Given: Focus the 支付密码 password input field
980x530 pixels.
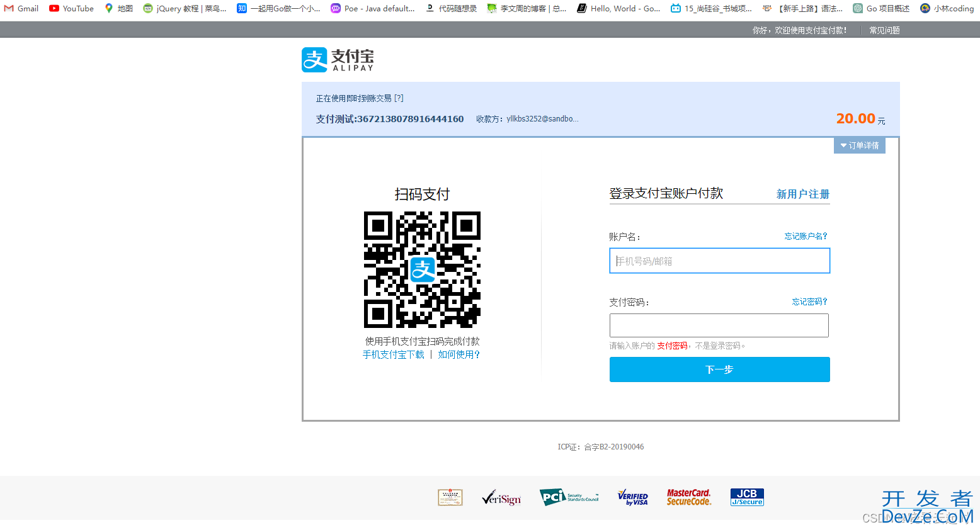Looking at the screenshot, I should pyautogui.click(x=719, y=325).
